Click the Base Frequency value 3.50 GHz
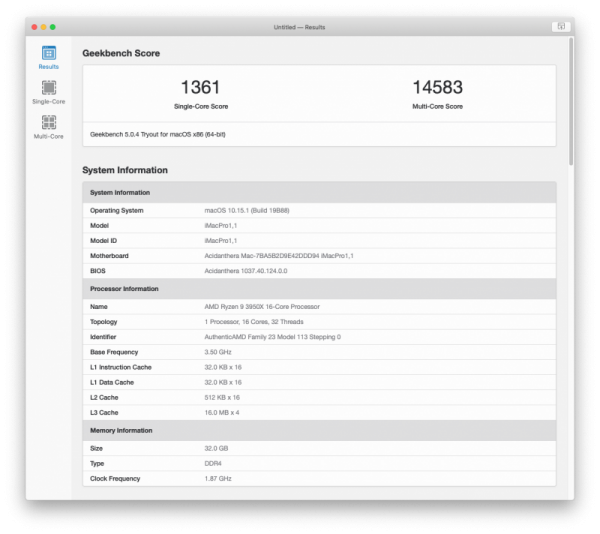The width and height of the screenshot is (600, 534). pyautogui.click(x=218, y=352)
